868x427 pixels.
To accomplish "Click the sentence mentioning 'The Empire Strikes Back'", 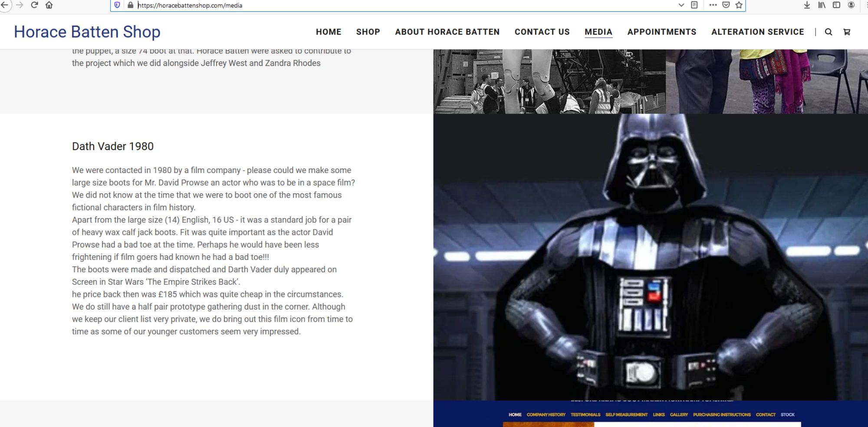I will pyautogui.click(x=204, y=276).
